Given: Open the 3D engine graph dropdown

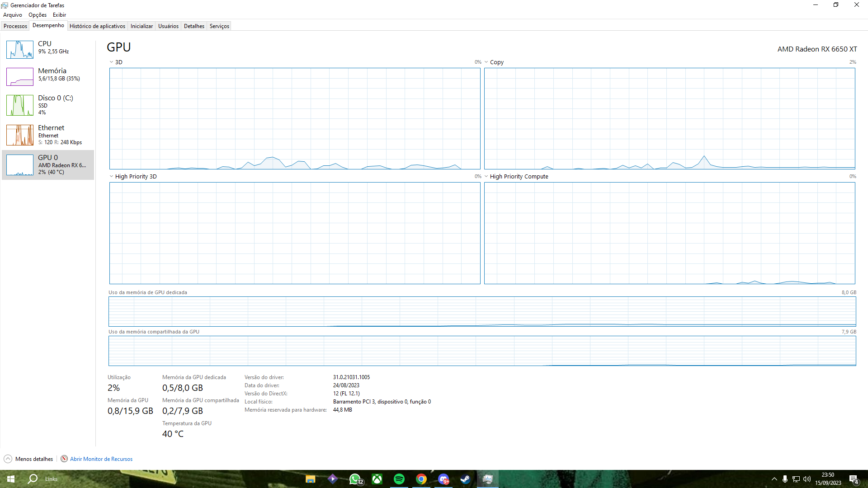Looking at the screenshot, I should 111,62.
